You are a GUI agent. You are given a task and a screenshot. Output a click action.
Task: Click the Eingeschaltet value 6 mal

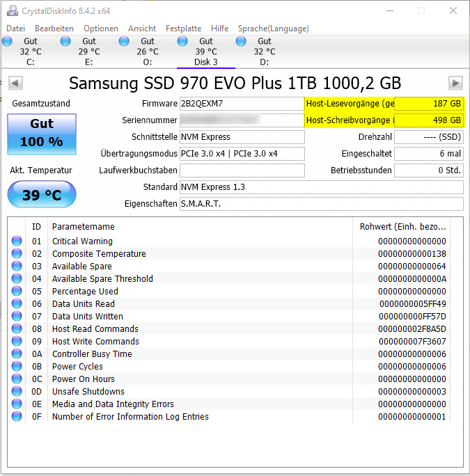click(x=429, y=154)
